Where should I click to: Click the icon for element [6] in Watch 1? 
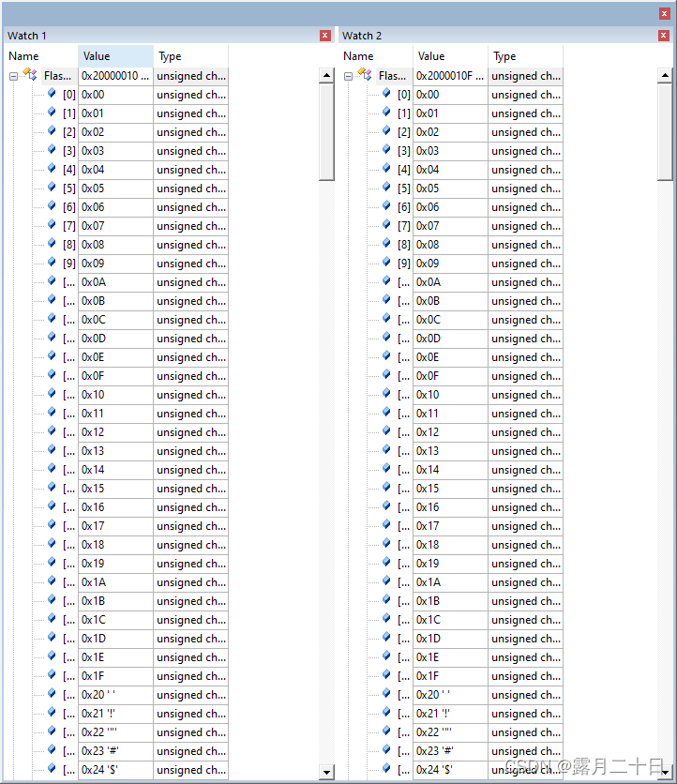tap(52, 206)
